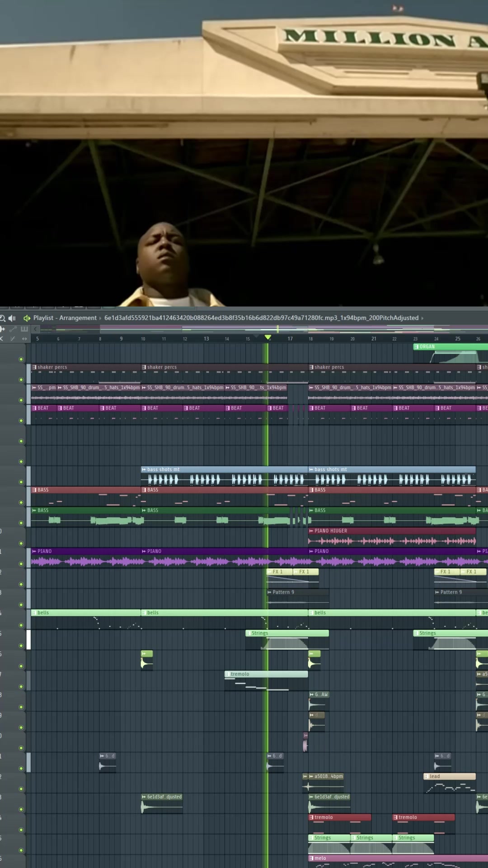Viewport: 488px width, 868px height.
Task: Click the left arrow on overview scrollbar
Action: pyautogui.click(x=35, y=329)
